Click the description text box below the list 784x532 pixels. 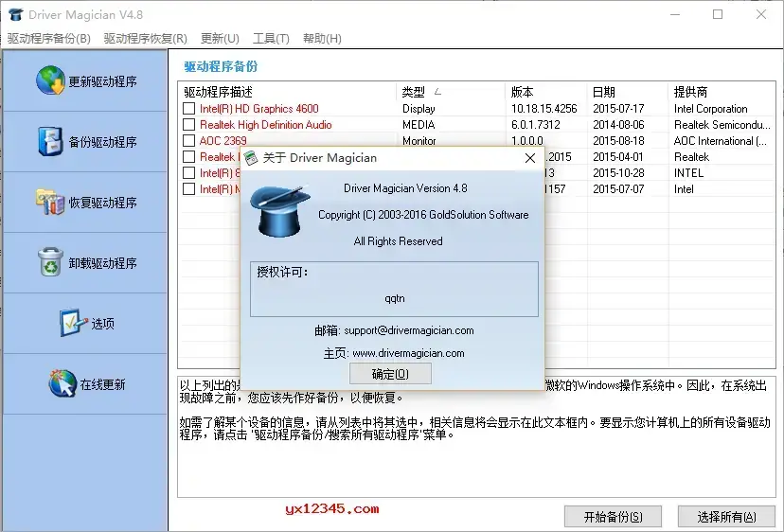[476, 436]
